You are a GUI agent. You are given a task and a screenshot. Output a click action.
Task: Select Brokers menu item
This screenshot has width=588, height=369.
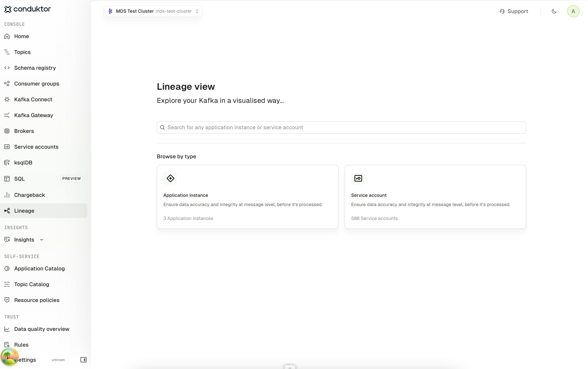point(44,131)
